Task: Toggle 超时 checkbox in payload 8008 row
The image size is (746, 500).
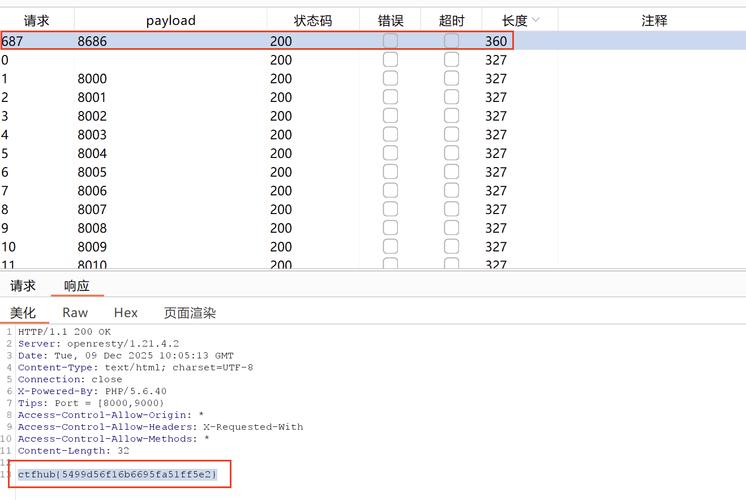Action: [x=451, y=228]
